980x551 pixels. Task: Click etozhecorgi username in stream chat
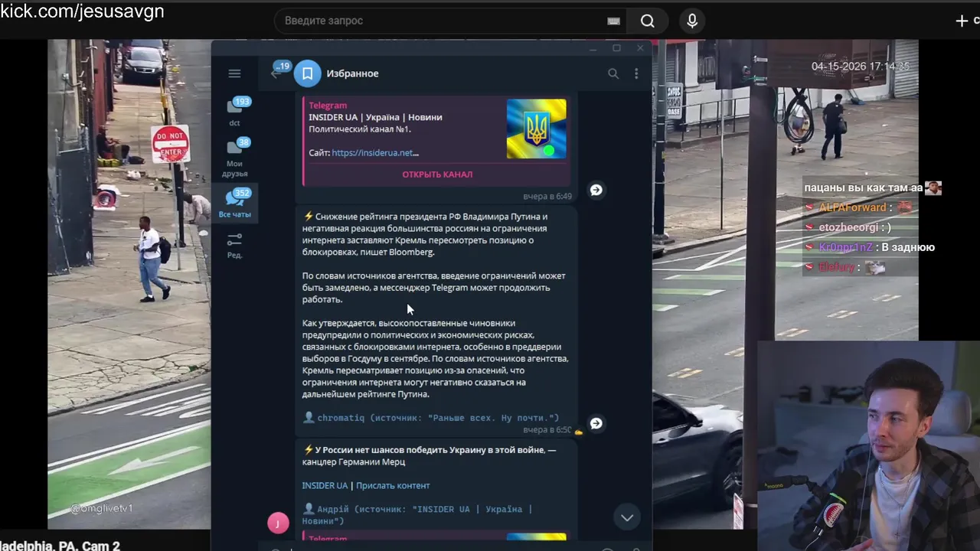pos(848,227)
